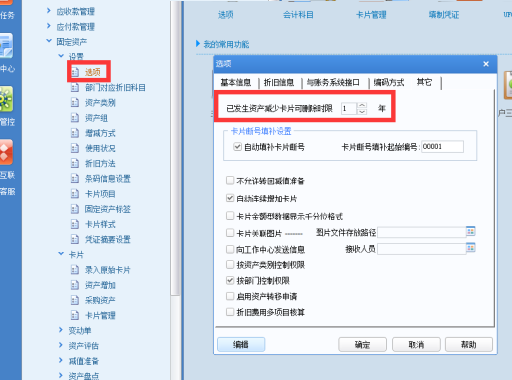Open 选项 shortcut in top bar
512x380 pixels.
click(x=226, y=15)
